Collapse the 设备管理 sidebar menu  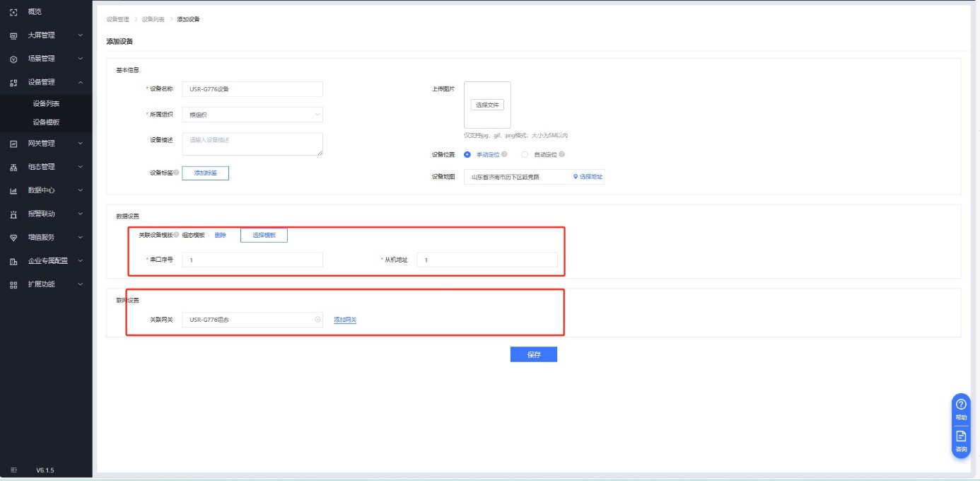(x=46, y=82)
